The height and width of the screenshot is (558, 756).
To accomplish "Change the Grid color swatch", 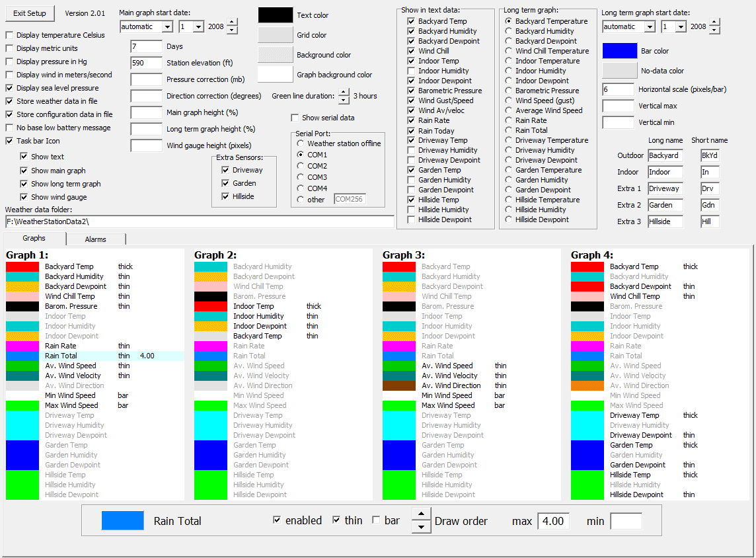I will tap(276, 35).
